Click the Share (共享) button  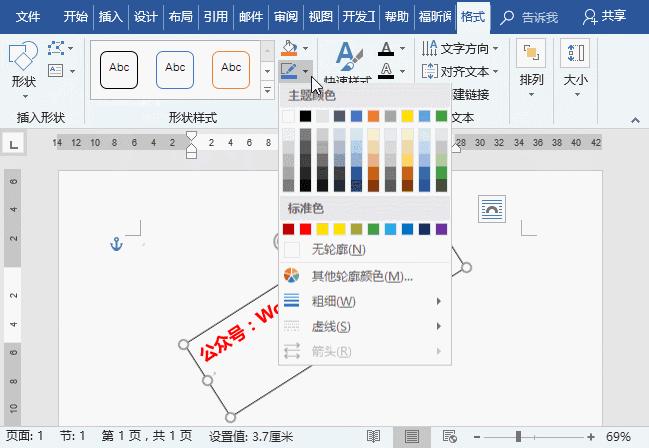point(604,17)
